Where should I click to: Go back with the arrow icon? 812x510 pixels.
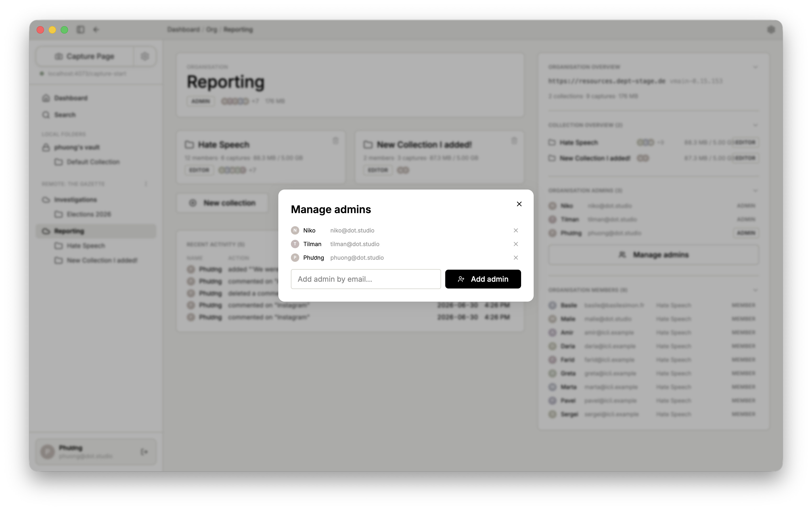coord(96,30)
